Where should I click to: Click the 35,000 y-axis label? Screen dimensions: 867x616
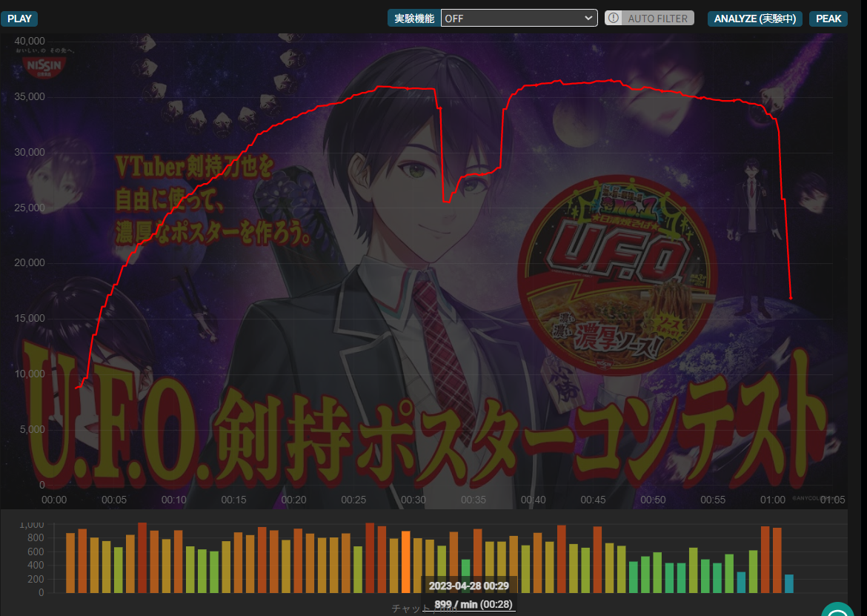pyautogui.click(x=30, y=97)
